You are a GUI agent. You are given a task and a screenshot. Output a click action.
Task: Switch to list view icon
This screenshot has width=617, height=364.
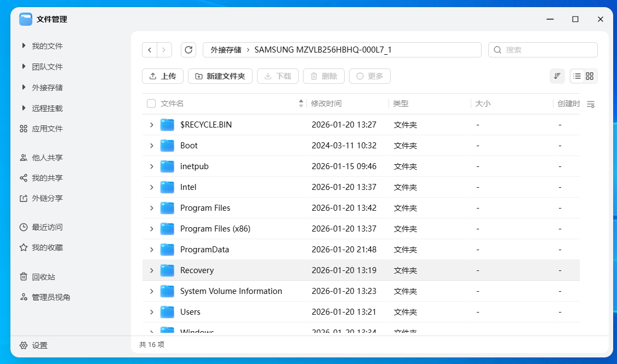point(577,76)
